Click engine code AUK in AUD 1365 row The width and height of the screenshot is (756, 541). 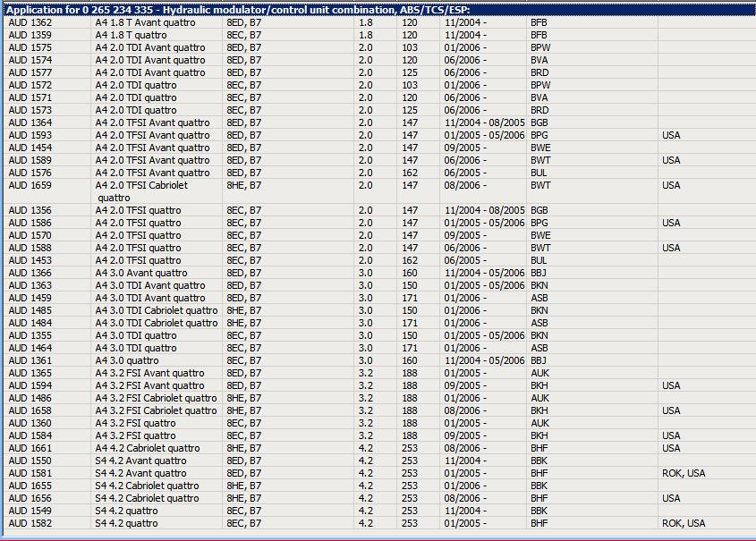point(540,374)
